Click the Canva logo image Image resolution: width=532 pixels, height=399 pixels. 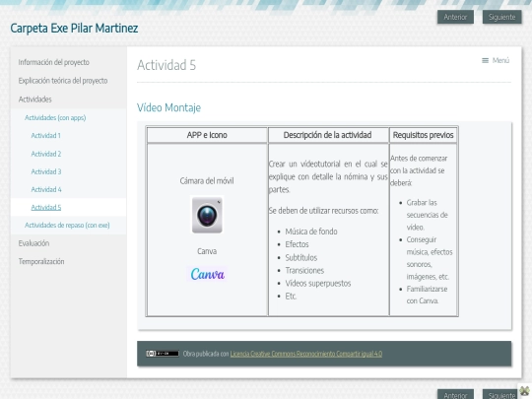207,274
